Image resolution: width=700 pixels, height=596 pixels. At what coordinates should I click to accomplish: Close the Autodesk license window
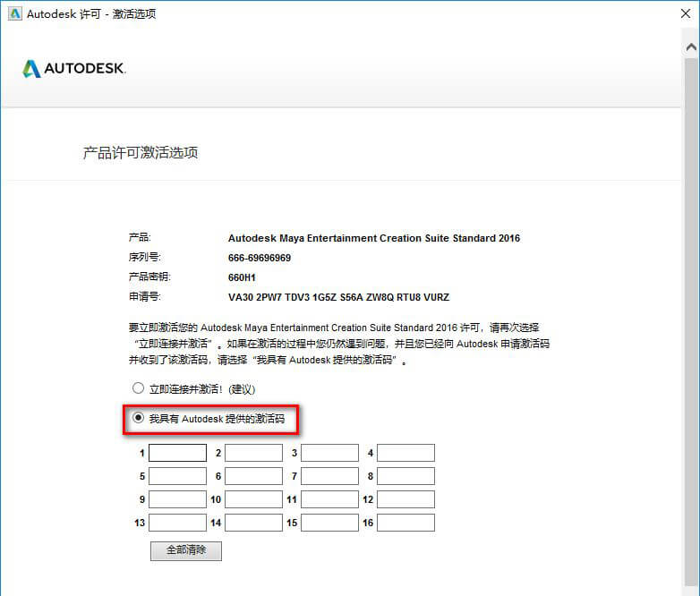pyautogui.click(x=686, y=13)
